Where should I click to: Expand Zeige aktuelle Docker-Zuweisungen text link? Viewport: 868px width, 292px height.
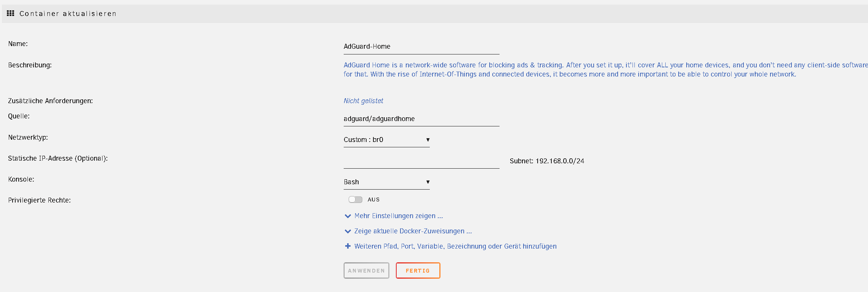click(x=413, y=231)
